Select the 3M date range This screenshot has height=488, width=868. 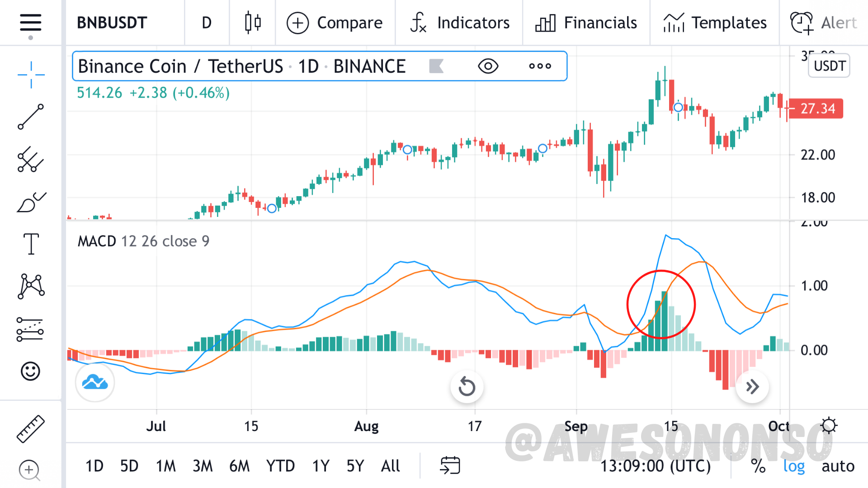click(x=202, y=466)
